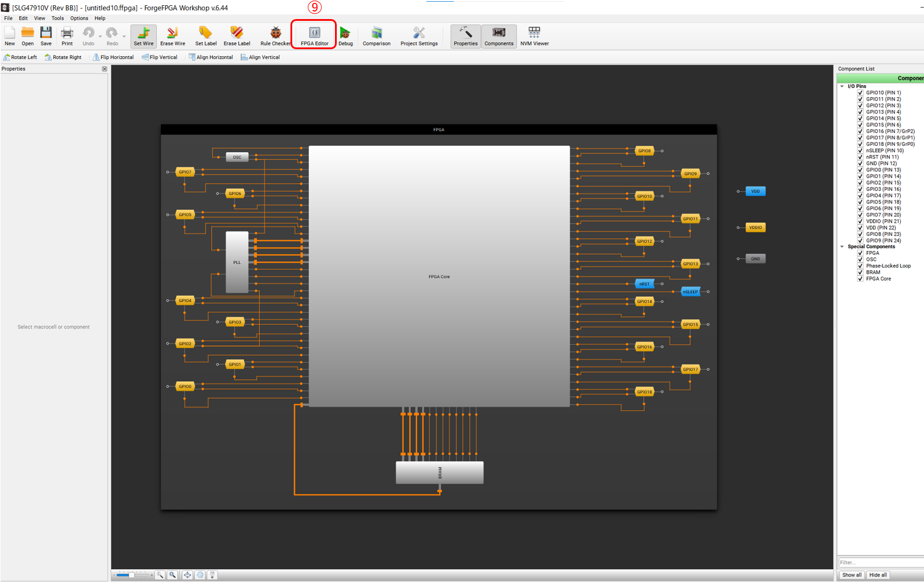This screenshot has height=582, width=924.
Task: Toggle the Properties panel button
Action: click(x=465, y=36)
